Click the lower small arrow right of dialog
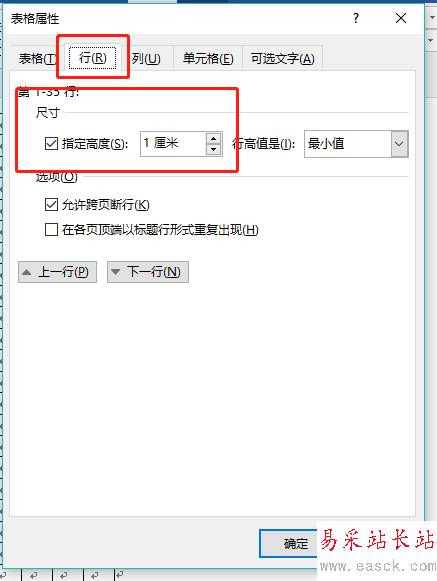Viewport: 437px width, 581px height. point(431,40)
